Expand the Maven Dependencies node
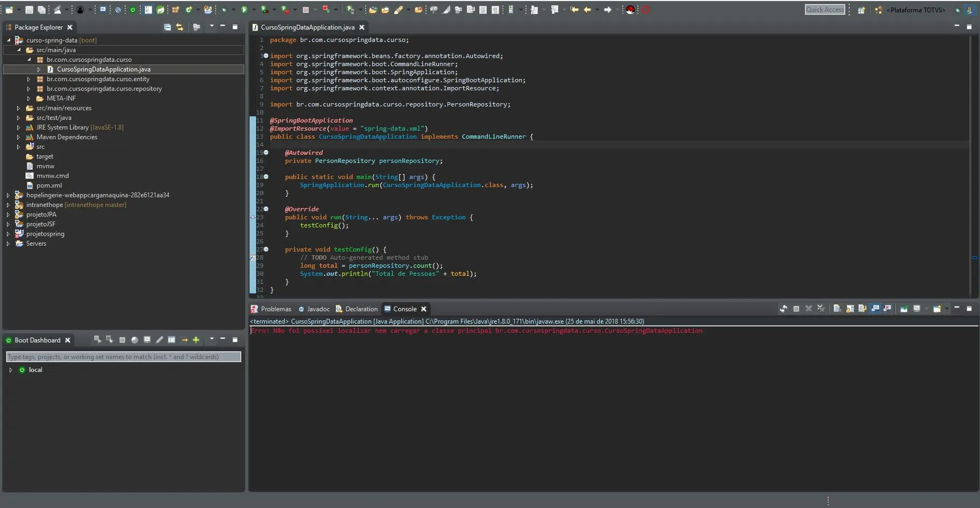Screen dimensions: 980x508 [18, 137]
